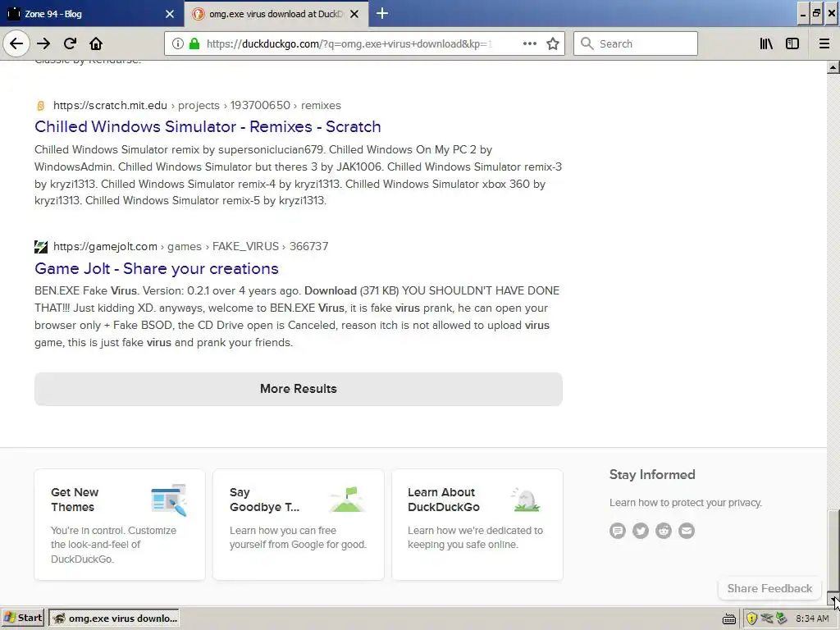The height and width of the screenshot is (630, 840).
Task: Click 'Learn how to protect your privacy.' text
Action: point(685,503)
